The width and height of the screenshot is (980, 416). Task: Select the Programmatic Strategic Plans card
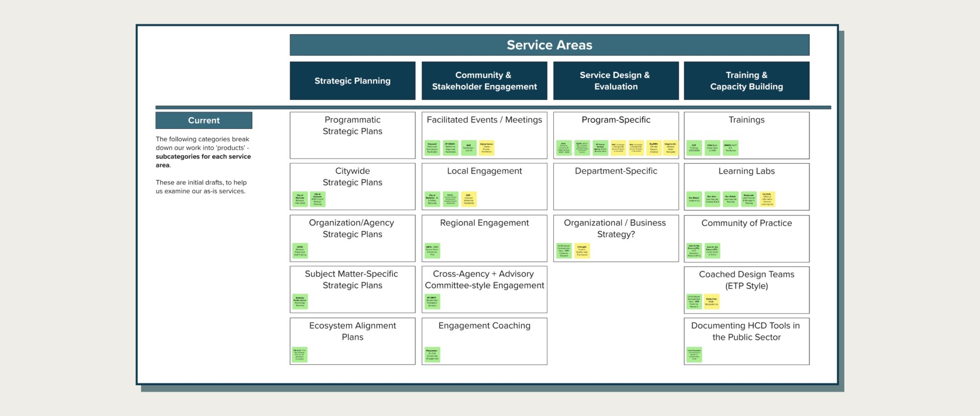[x=352, y=135]
